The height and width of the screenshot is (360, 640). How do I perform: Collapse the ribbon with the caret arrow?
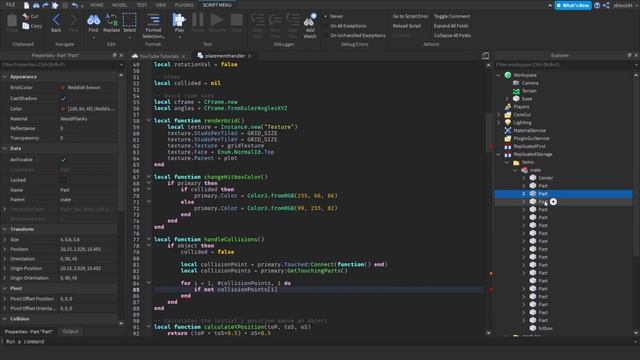550,5
